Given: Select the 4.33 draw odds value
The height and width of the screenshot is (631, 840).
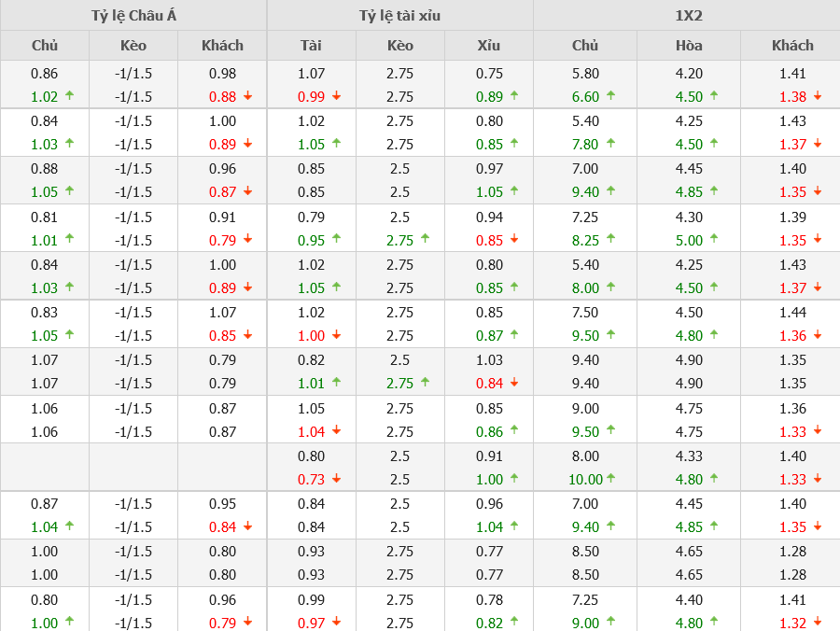Looking at the screenshot, I should [x=689, y=456].
